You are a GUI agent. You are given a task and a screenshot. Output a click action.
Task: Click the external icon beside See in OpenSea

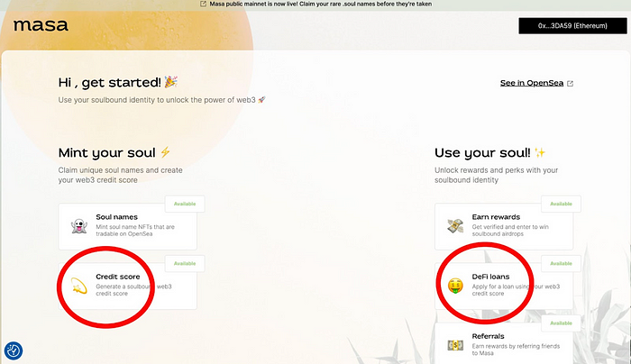(x=570, y=83)
